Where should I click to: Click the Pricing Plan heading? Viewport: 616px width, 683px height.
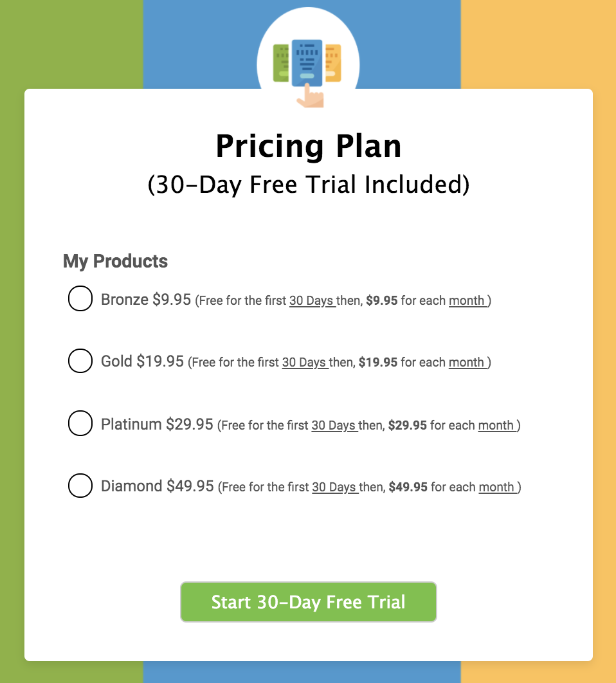coord(308,146)
